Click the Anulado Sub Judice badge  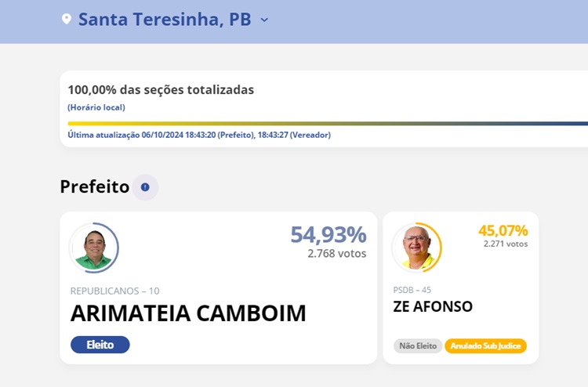pos(485,346)
